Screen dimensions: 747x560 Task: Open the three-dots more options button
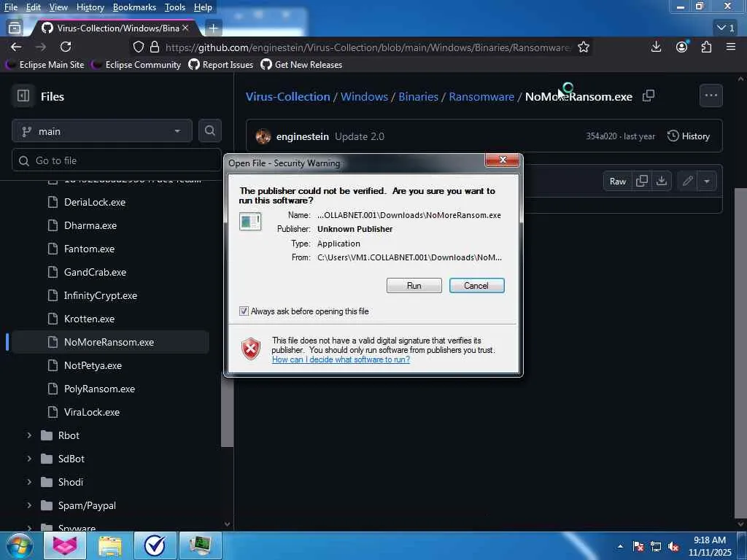711,96
